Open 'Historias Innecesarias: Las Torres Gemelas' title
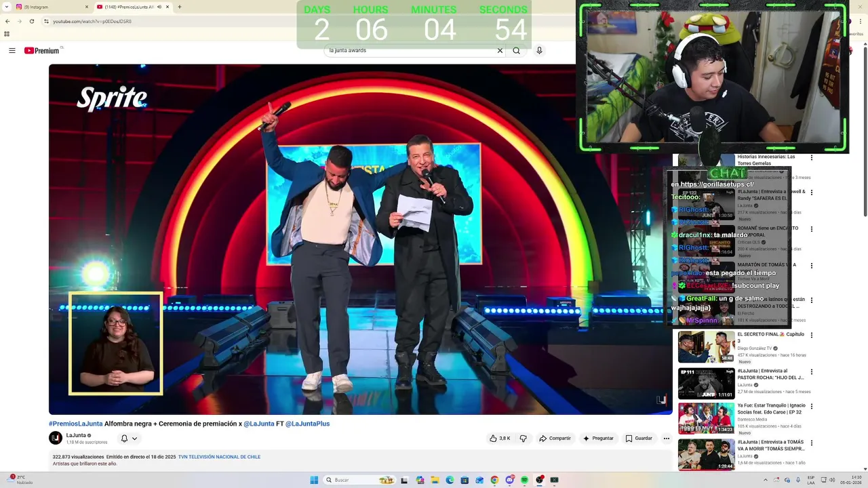Viewport: 868px width, 488px height. [x=766, y=160]
